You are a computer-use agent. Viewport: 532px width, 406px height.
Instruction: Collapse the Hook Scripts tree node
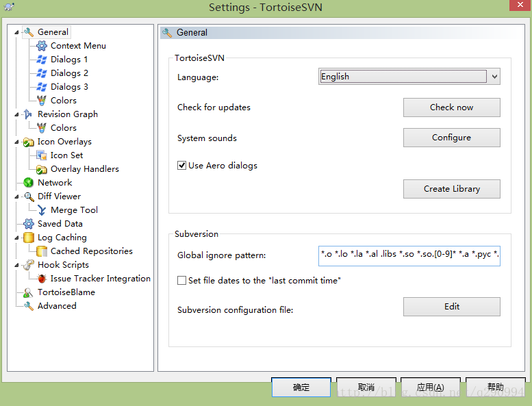click(16, 265)
